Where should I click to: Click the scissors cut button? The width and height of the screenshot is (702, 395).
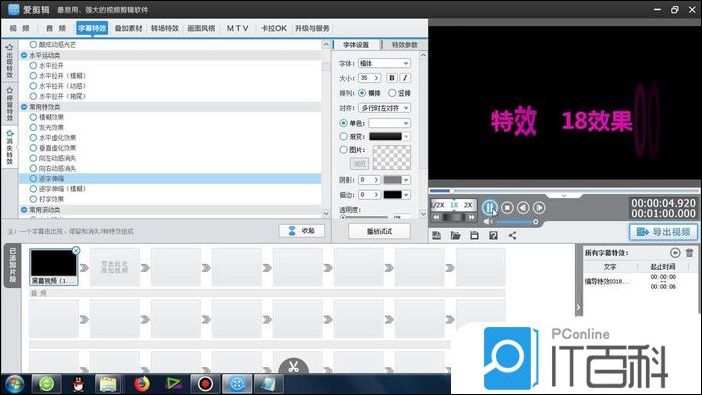(x=293, y=367)
